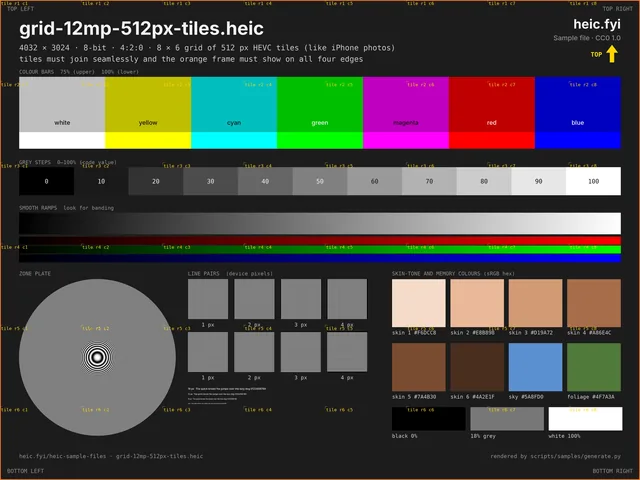Click the footer path heic.fyi/heic-sample-files
Screen dimensions: 640x480
[111, 456]
